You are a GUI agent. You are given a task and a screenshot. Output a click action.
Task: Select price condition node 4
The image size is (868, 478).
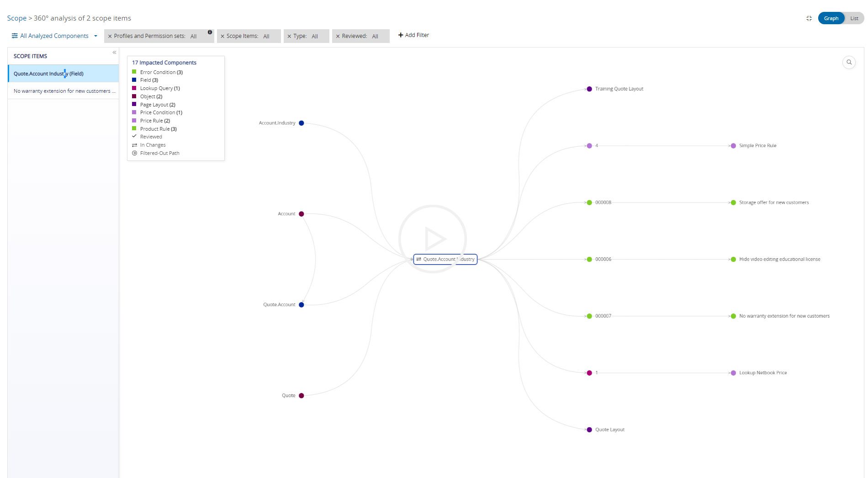589,146
